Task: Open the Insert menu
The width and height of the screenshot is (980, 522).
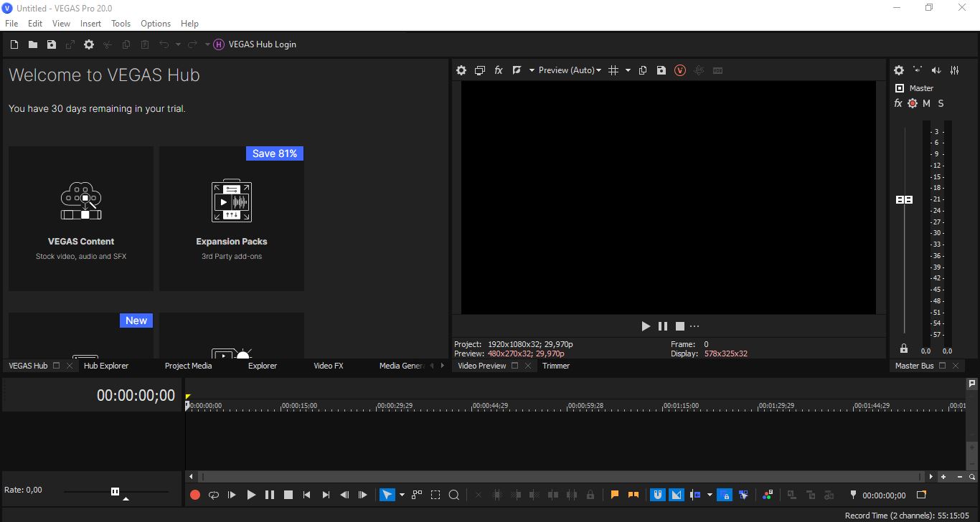Action: (x=90, y=23)
